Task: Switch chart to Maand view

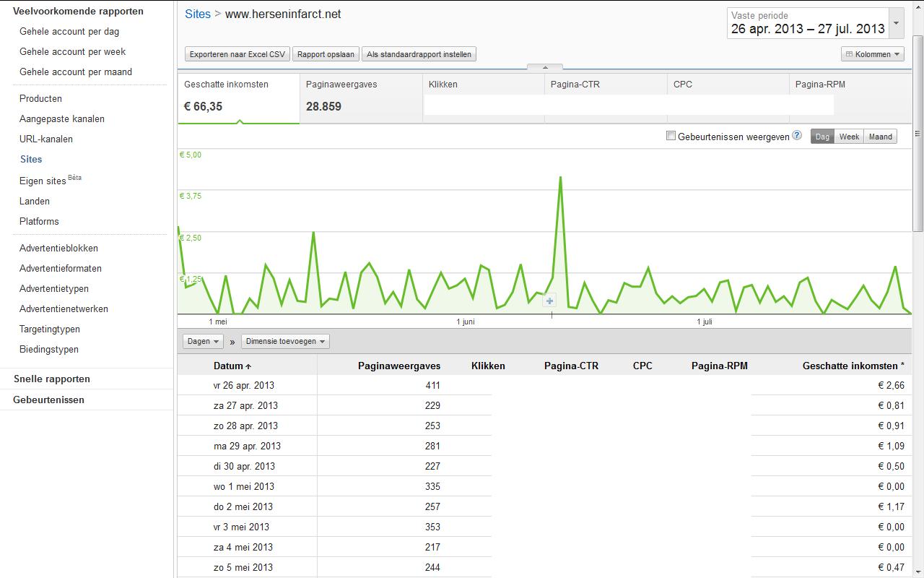Action: click(880, 137)
